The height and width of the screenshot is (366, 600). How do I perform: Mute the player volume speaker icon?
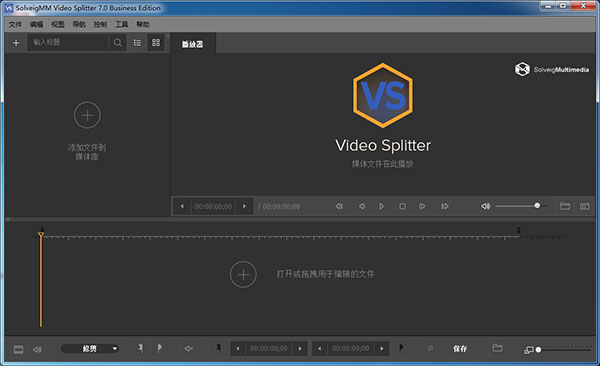[x=486, y=206]
